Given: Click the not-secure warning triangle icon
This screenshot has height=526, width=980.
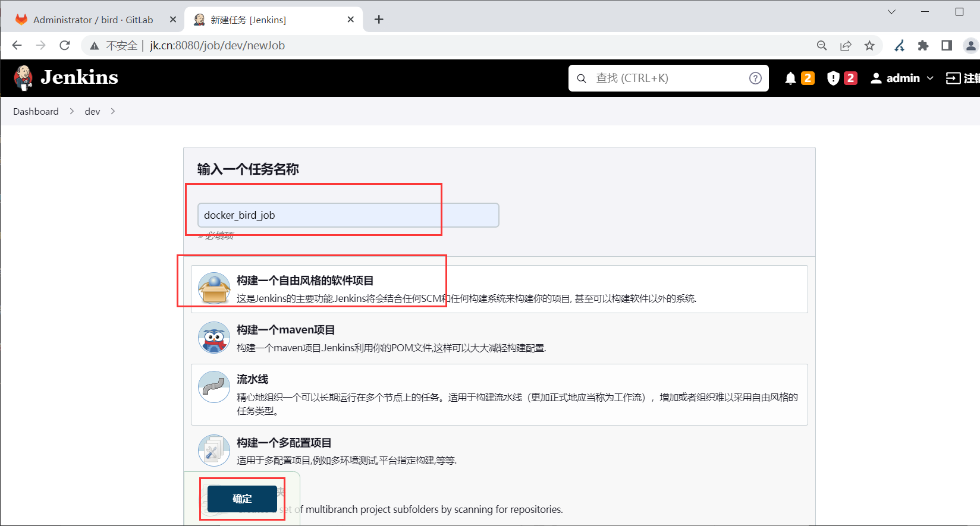Looking at the screenshot, I should pos(94,46).
